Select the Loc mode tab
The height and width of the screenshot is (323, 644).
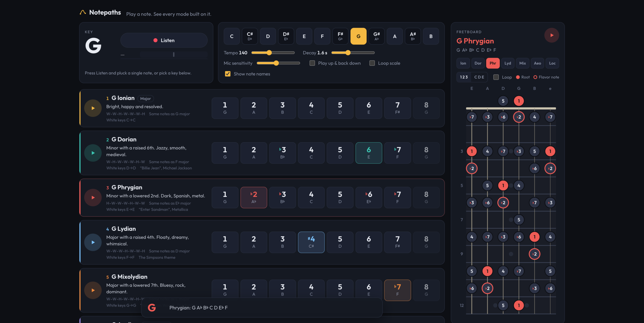pyautogui.click(x=552, y=63)
